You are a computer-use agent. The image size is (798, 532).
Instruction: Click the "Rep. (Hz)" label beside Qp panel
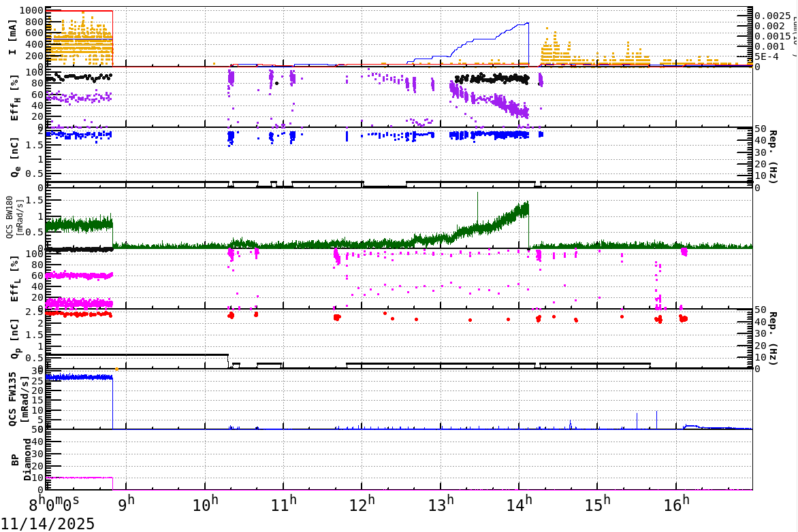pos(772,339)
